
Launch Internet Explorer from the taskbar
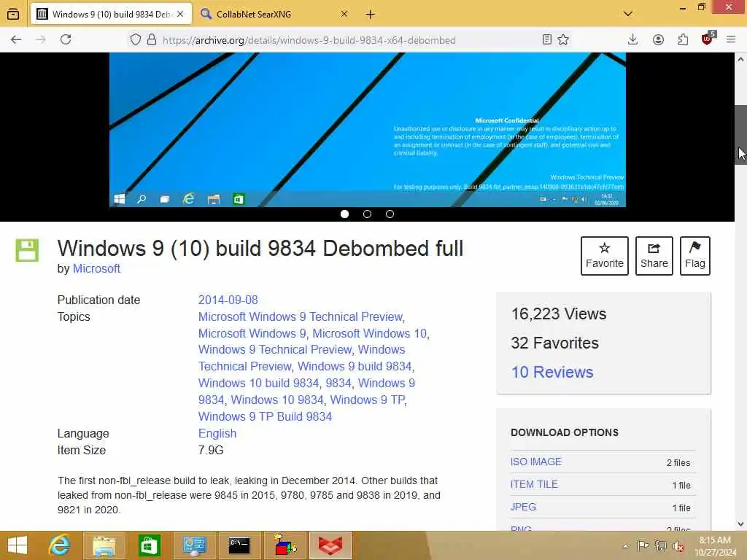point(60,545)
